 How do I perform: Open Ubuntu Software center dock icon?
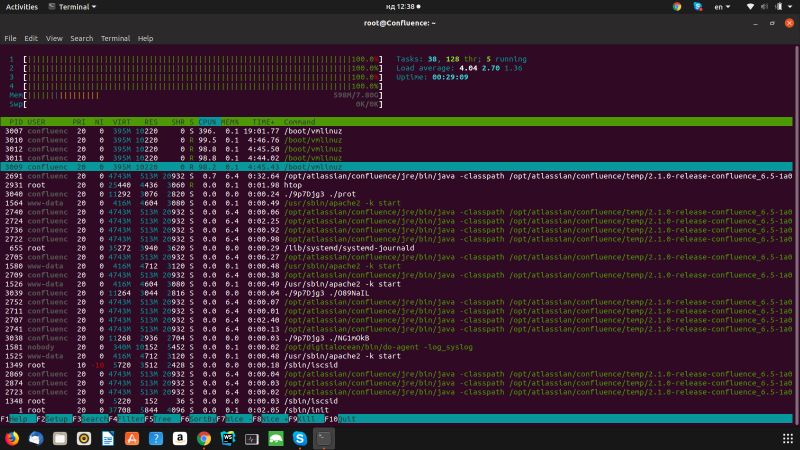pos(132,438)
